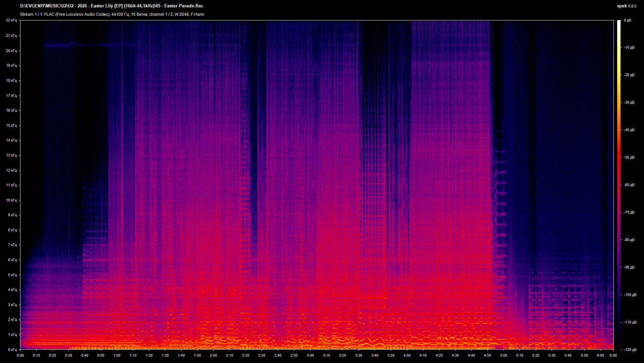Viewport: 644px width, 363px height.
Task: Click the '4:00' time axis marker
Action: [407, 356]
